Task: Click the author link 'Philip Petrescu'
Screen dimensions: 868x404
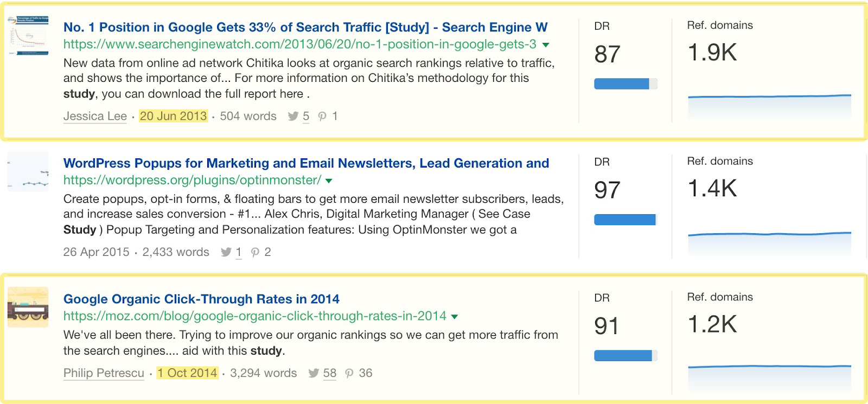Action: [x=103, y=373]
